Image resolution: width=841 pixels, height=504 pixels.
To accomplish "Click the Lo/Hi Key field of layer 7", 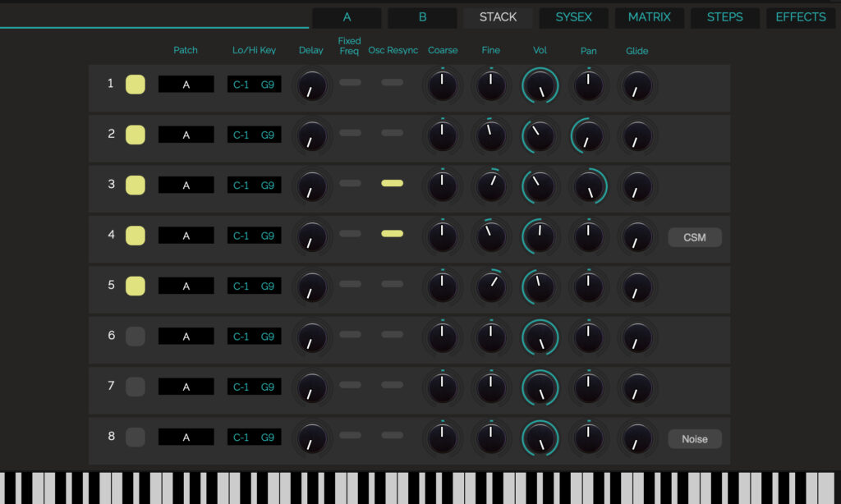I will coord(255,387).
